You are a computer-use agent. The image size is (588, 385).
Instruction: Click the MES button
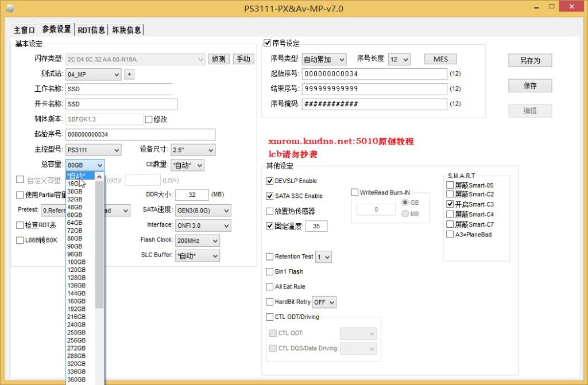click(440, 59)
